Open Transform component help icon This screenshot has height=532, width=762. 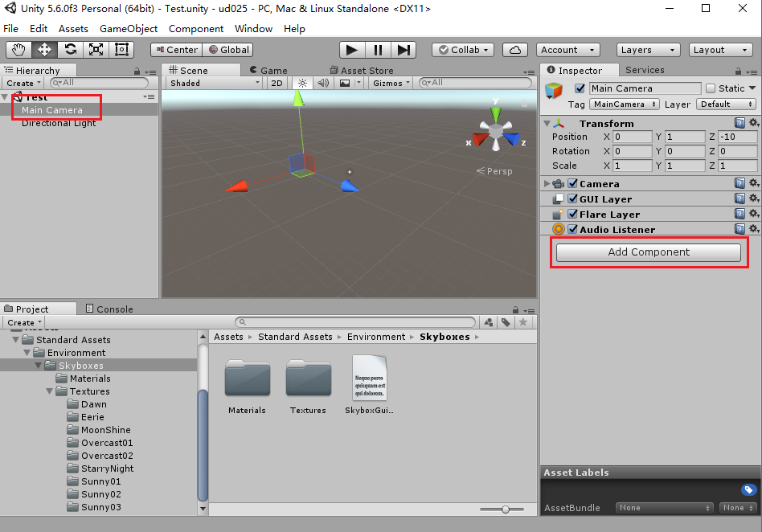[x=739, y=123]
